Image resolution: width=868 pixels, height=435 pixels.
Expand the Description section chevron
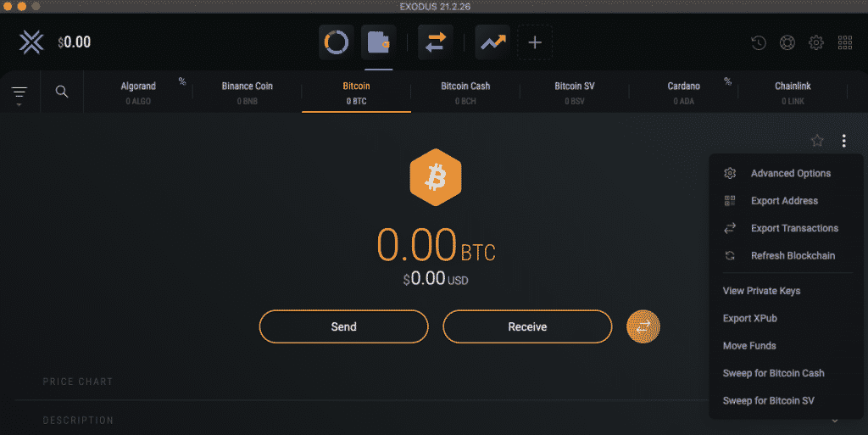834,421
